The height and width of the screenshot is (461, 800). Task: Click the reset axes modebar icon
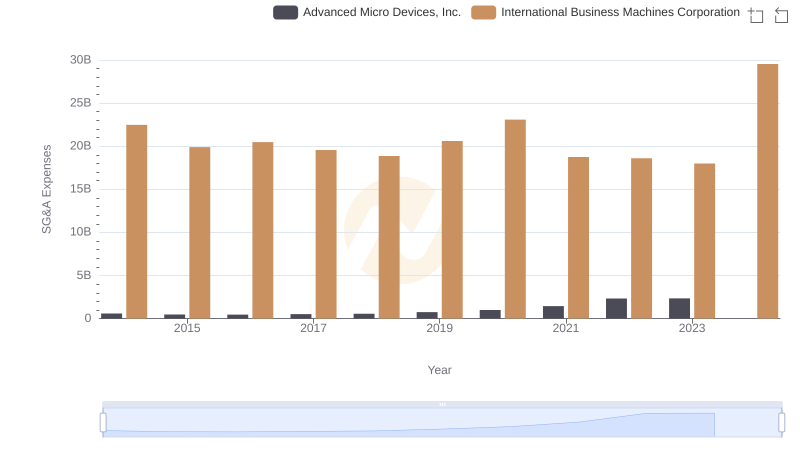(781, 15)
